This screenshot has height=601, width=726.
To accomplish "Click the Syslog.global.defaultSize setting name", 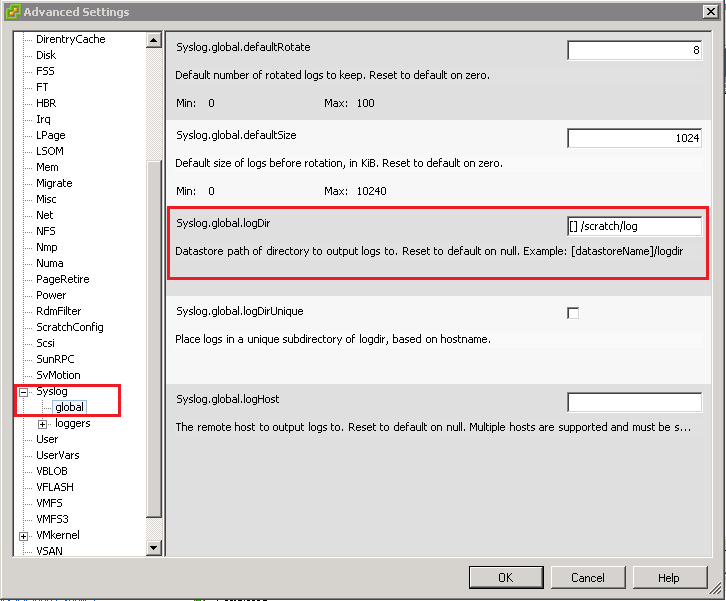I will pos(236,135).
